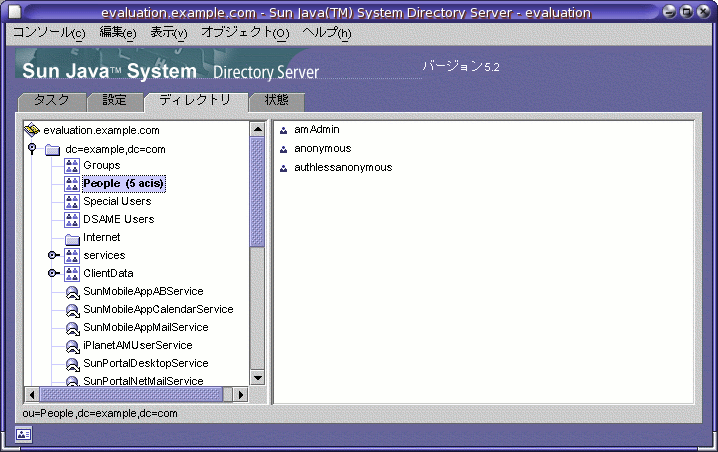The width and height of the screenshot is (718, 452).
Task: Open the ヘルプ menu
Action: 327,33
